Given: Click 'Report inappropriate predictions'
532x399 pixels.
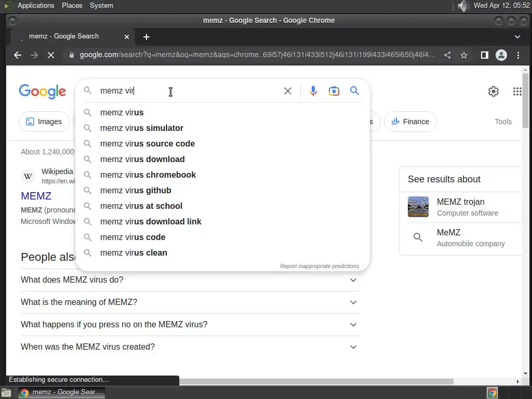Looking at the screenshot, I should [x=320, y=267].
